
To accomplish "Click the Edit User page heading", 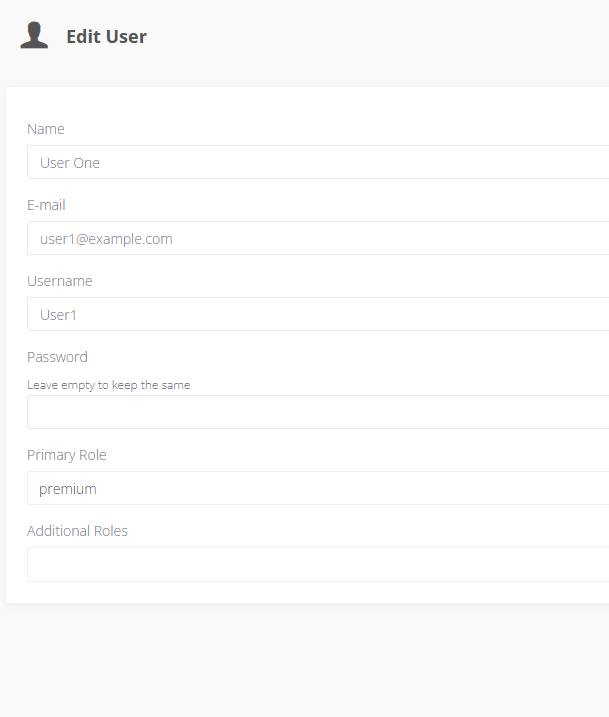I will (107, 37).
